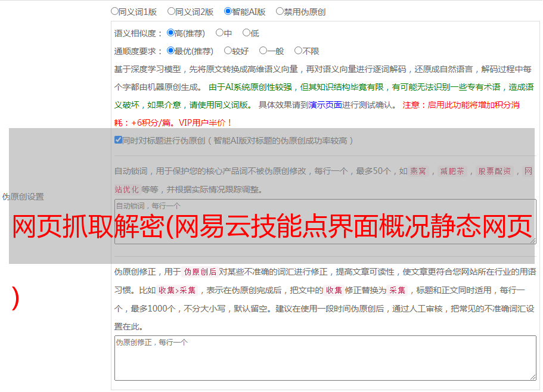This screenshot has height=392, width=543.
Task: Set 通顺度要求 to 最优(推荐)
Action: pyautogui.click(x=170, y=51)
